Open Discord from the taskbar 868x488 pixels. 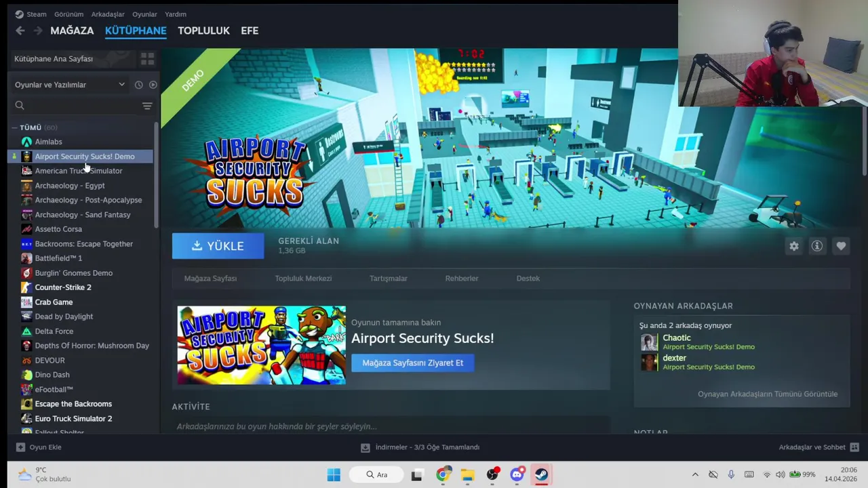[517, 474]
